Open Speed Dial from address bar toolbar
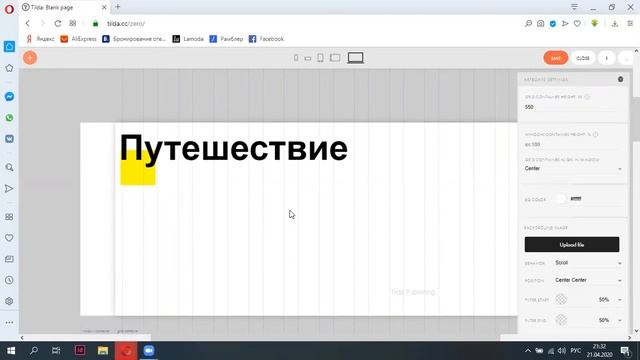640x360 pixels. [x=73, y=24]
